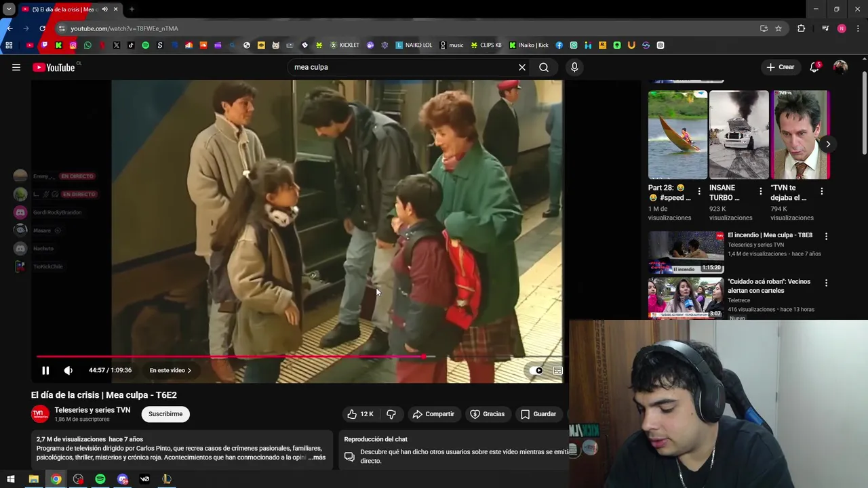Open options for 'Part 28' short
This screenshot has width=868, height=488.
click(699, 192)
